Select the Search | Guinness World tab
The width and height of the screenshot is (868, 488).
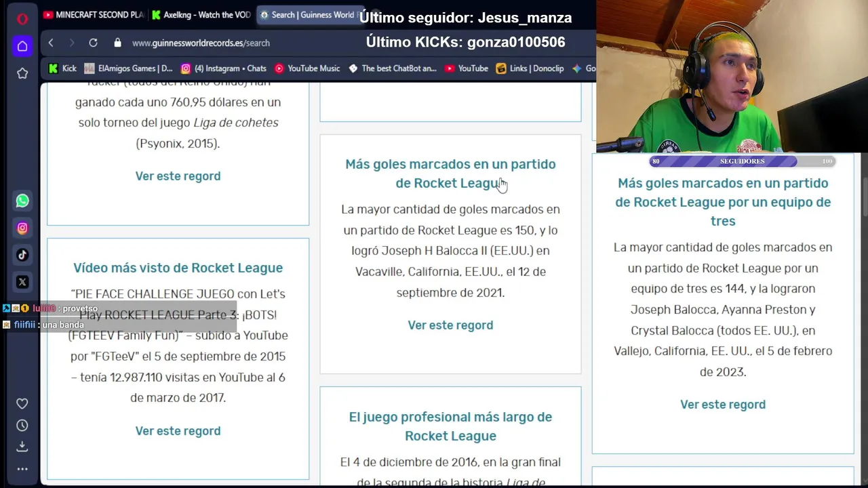click(x=312, y=15)
